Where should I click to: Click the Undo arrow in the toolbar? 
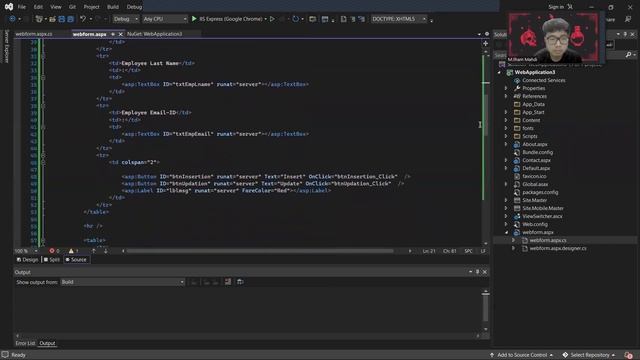[x=83, y=19]
